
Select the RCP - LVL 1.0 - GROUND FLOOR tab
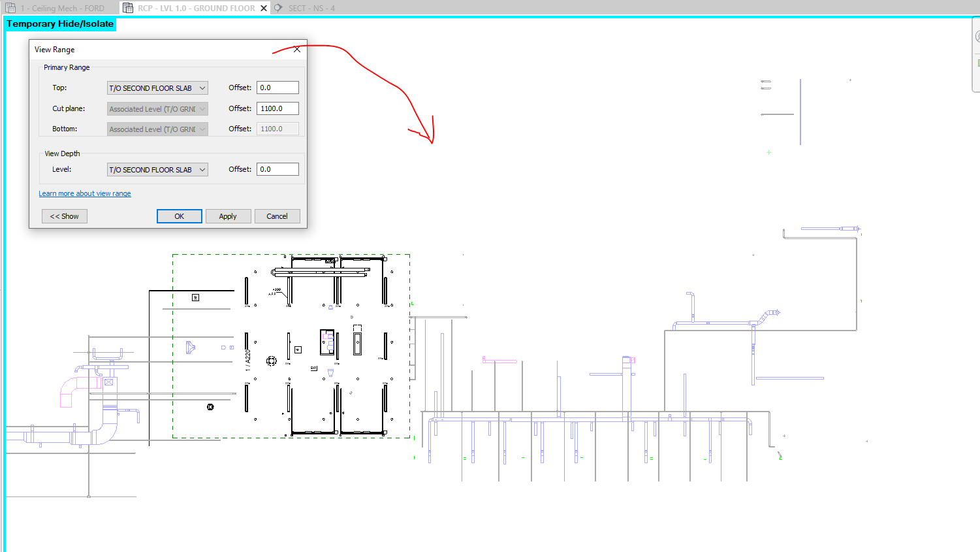point(196,8)
